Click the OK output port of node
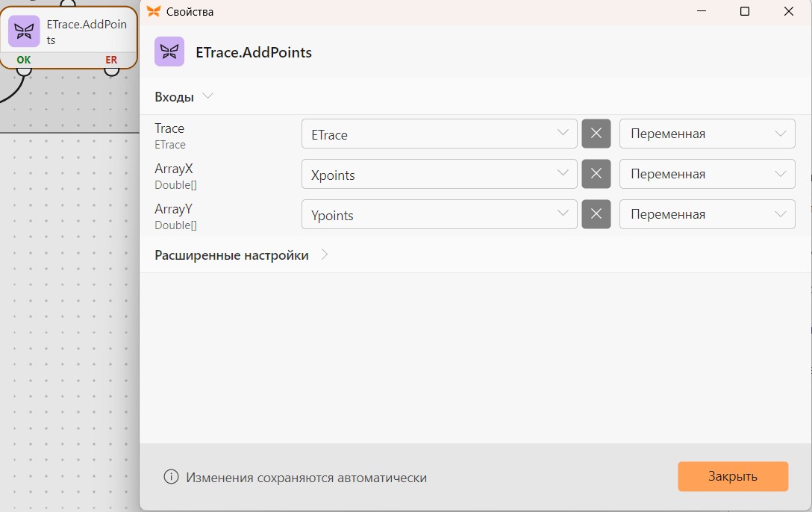The height and width of the screenshot is (512, 812). [24, 70]
